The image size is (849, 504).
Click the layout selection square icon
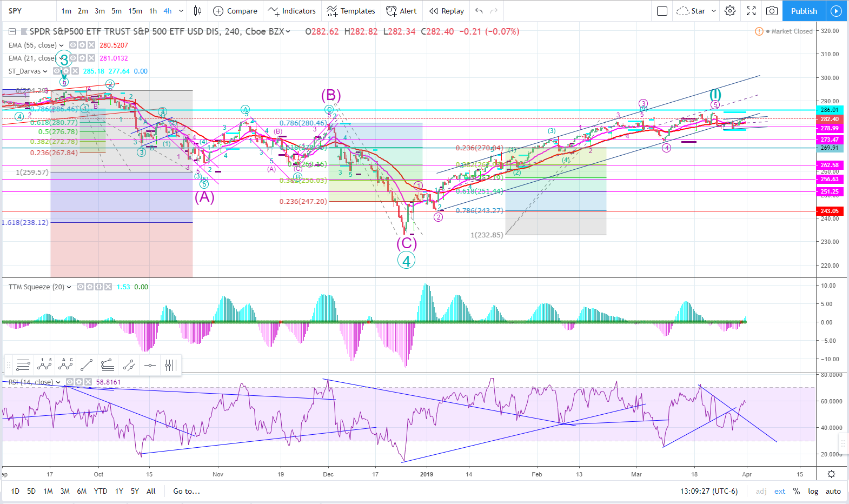click(x=662, y=11)
